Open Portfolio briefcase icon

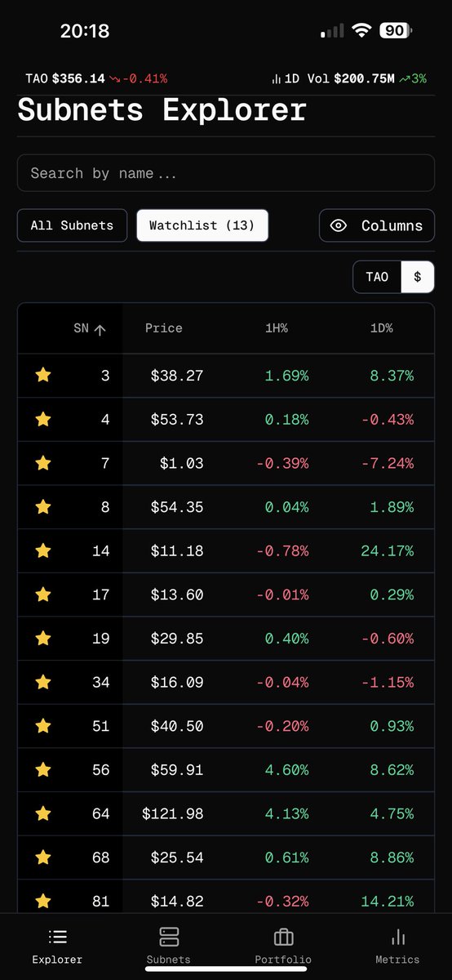283,937
